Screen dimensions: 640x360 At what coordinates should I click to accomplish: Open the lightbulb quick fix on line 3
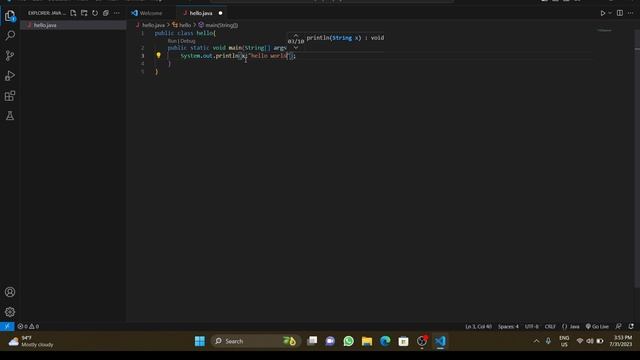158,56
